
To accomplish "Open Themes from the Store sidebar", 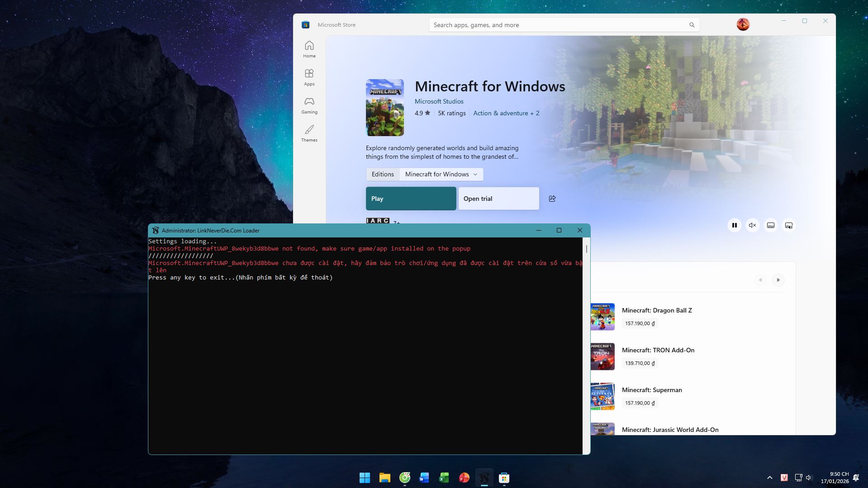I will (309, 133).
